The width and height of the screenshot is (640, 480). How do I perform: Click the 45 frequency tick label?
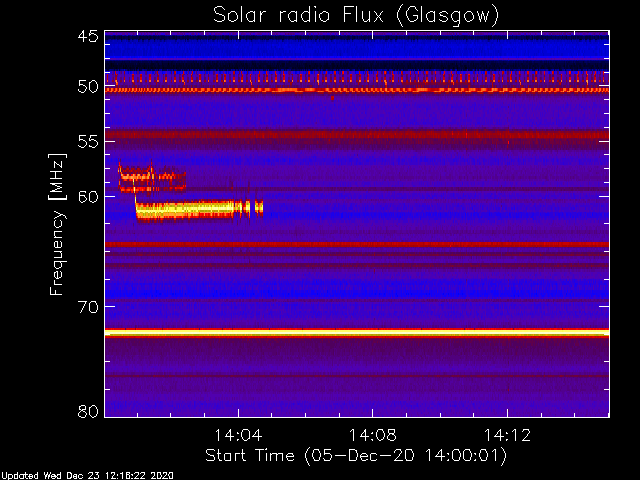tap(88, 36)
